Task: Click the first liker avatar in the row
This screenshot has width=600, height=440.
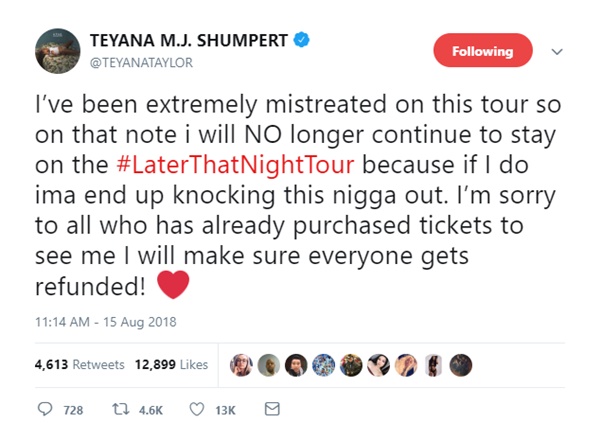Action: pyautogui.click(x=242, y=364)
